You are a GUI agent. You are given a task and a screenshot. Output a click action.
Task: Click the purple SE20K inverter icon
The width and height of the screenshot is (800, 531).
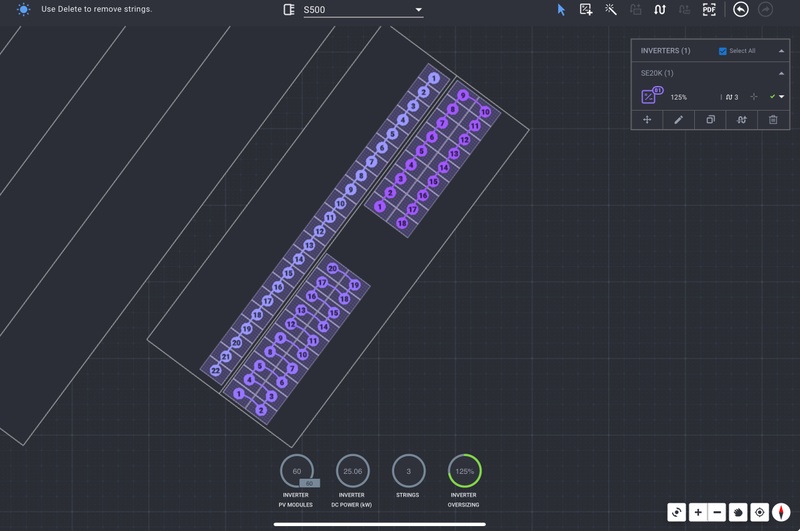[x=651, y=95]
